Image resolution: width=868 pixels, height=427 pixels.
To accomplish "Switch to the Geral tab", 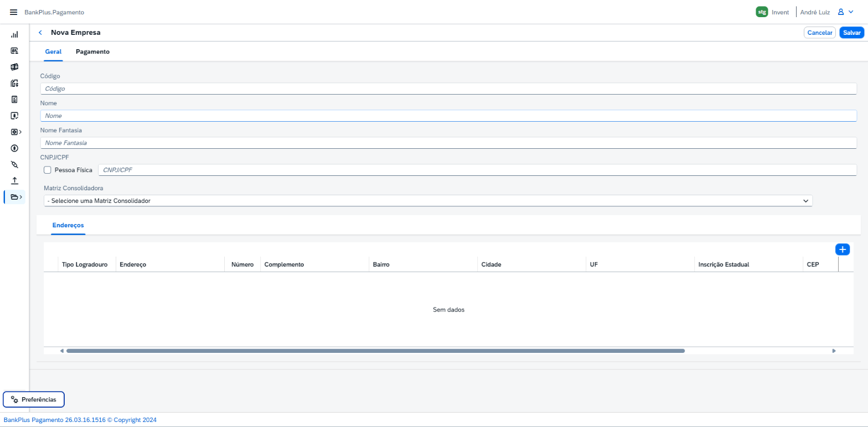I will 53,51.
